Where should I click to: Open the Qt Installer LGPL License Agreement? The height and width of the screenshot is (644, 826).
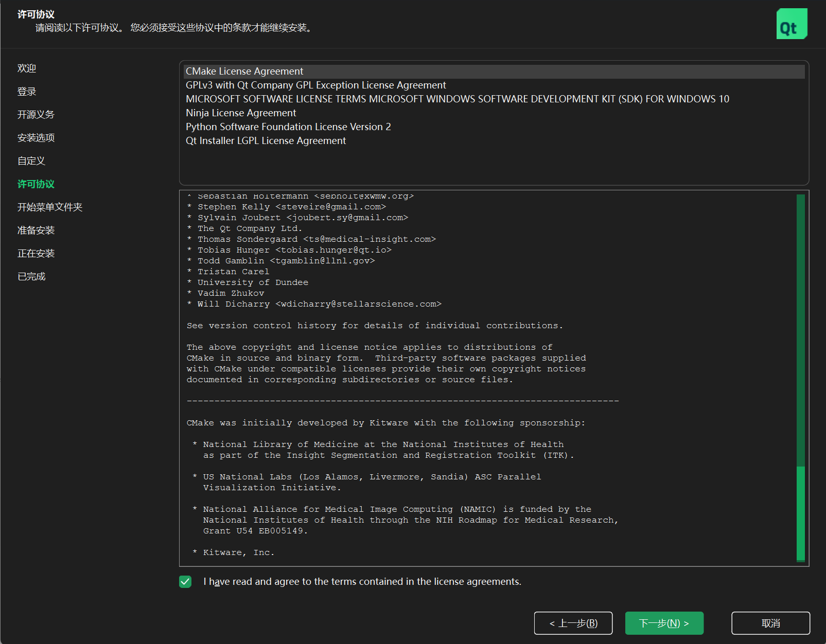pos(266,140)
